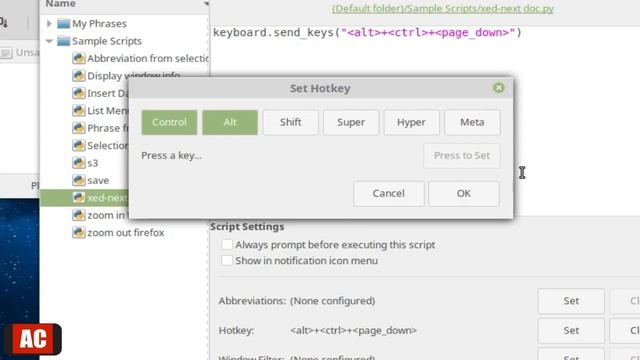Screen dimensions: 640x360
Task: Click the hotkey value <alt>+<ctrl>+<page_down>
Action: (353, 330)
